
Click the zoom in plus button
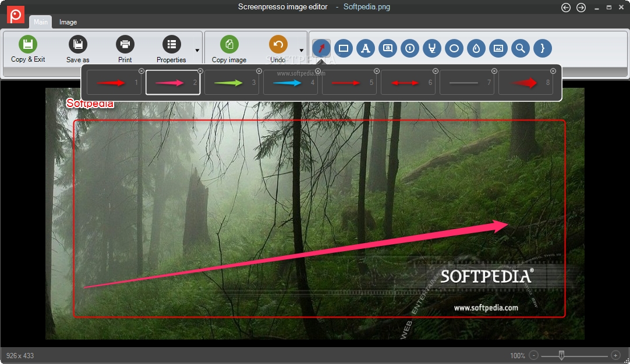[x=615, y=355]
